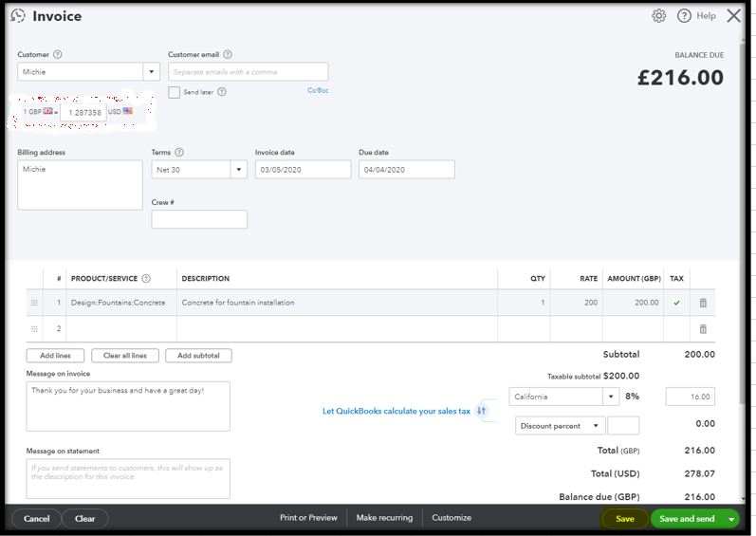Image resolution: width=756 pixels, height=536 pixels.
Task: Click the sales tax calculation arrows icon
Action: pyautogui.click(x=482, y=411)
